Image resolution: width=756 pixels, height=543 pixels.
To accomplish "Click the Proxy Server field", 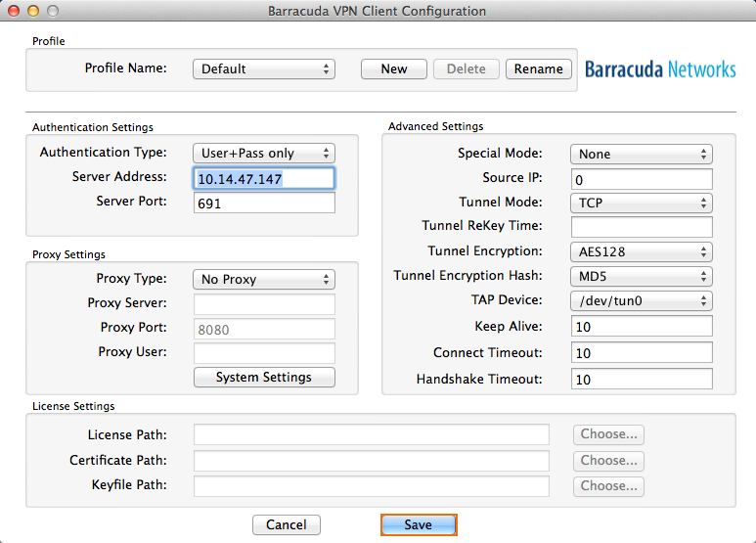I will (264, 304).
